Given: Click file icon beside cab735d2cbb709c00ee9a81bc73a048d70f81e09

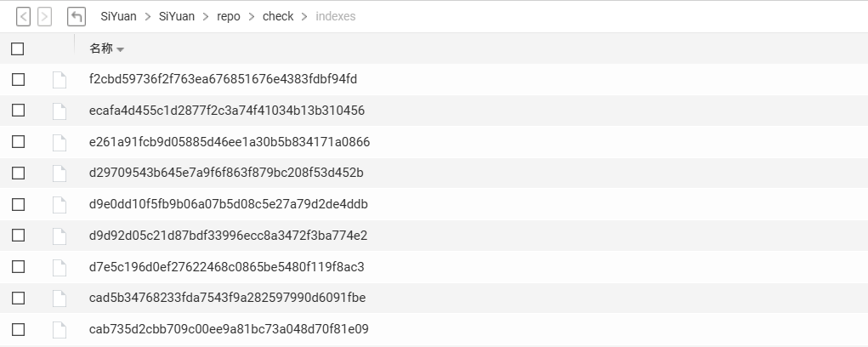Looking at the screenshot, I should [x=59, y=329].
